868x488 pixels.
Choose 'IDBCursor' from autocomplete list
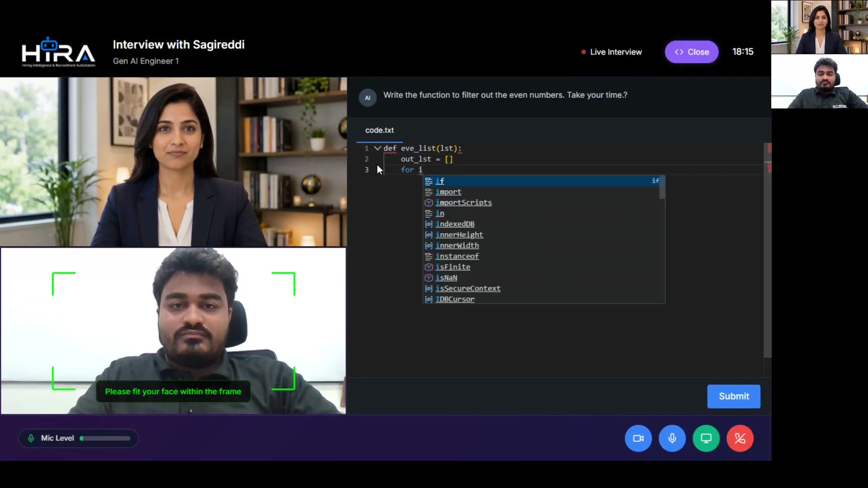click(x=541, y=299)
